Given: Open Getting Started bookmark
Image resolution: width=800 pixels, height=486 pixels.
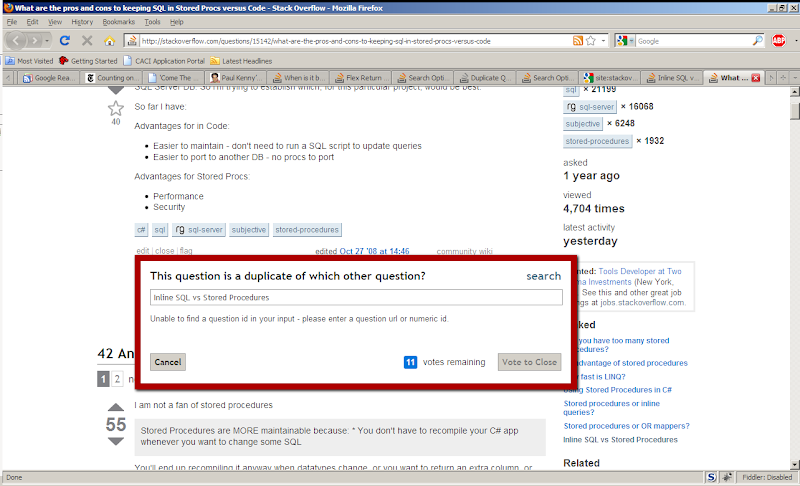Looking at the screenshot, I should (88, 61).
